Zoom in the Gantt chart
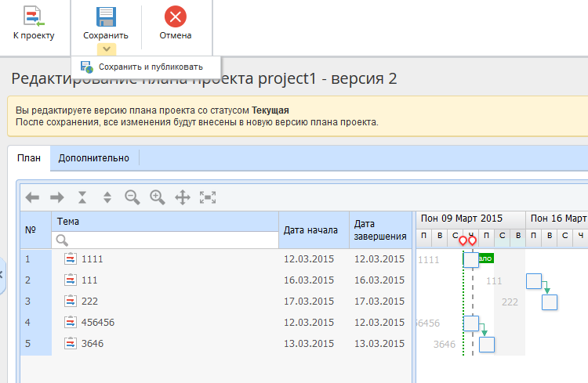The width and height of the screenshot is (588, 383). 158,197
